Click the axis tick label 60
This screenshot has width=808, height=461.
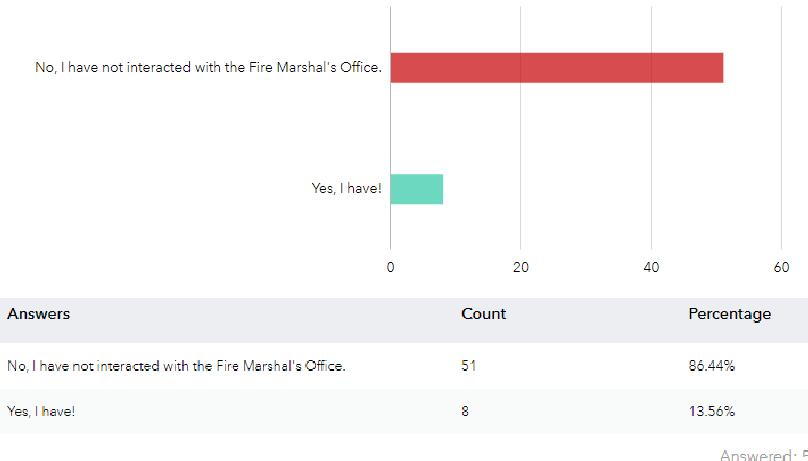tap(781, 267)
